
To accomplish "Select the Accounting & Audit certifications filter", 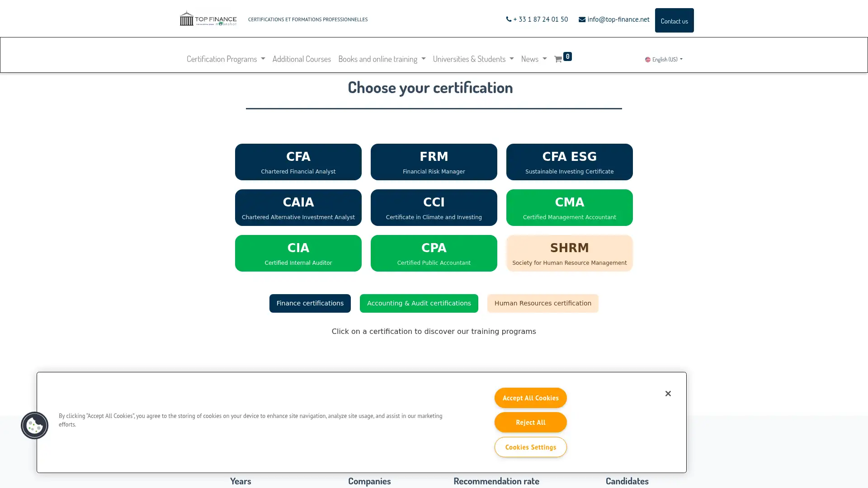I will coord(419,303).
